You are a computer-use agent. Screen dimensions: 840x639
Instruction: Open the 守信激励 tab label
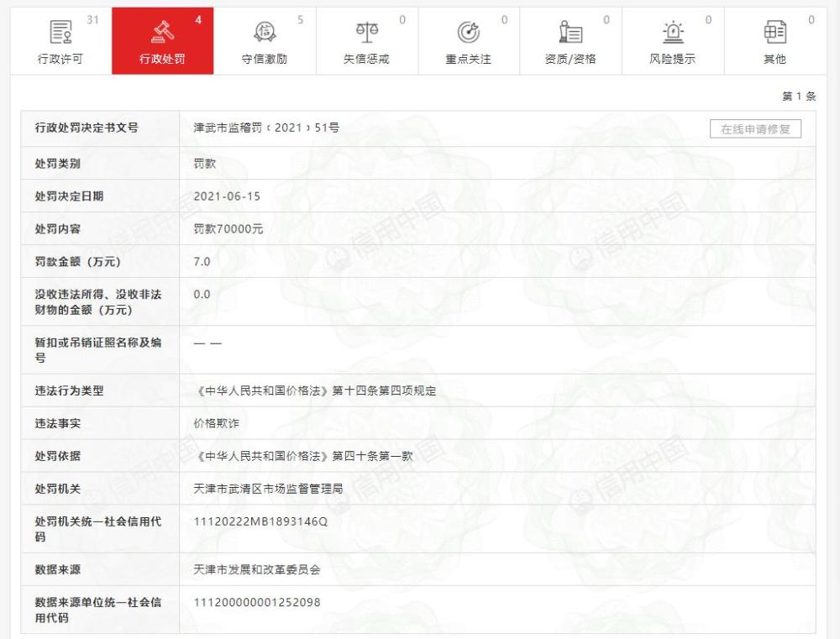pyautogui.click(x=265, y=59)
